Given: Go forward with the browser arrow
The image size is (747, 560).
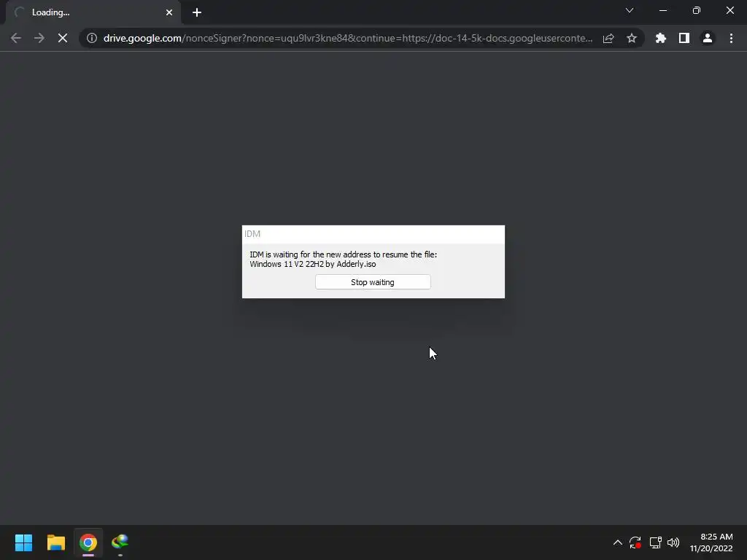Looking at the screenshot, I should (39, 38).
